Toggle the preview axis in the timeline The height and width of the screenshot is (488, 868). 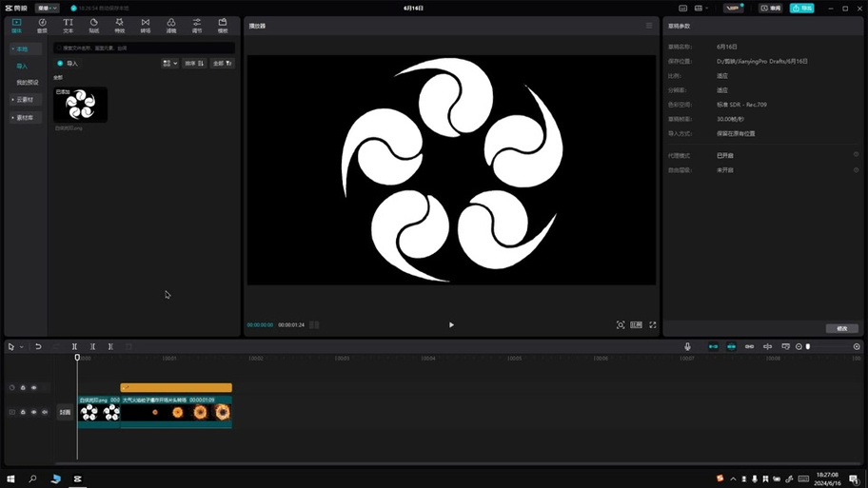(767, 347)
